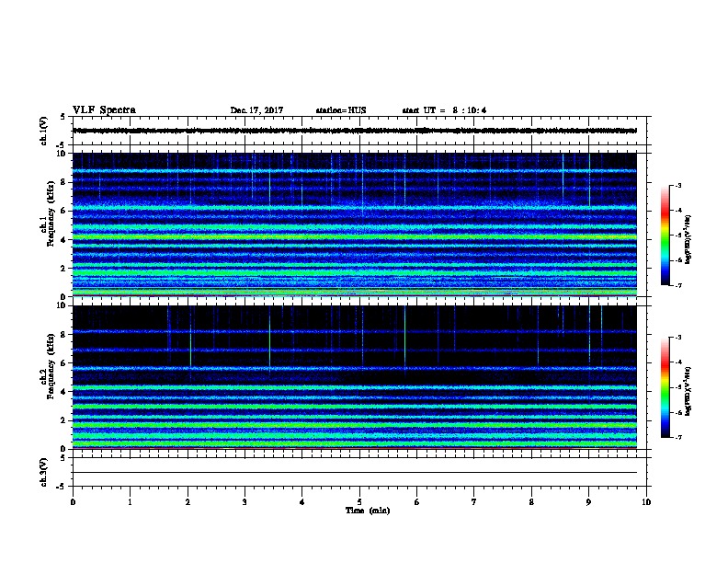Click the "-3" tick on ch.2 colorbar
Screen dimensions: 728x563
point(678,338)
